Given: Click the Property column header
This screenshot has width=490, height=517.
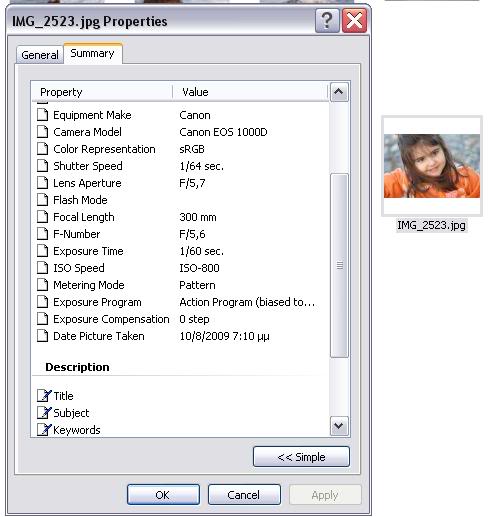Looking at the screenshot, I should pos(102,92).
